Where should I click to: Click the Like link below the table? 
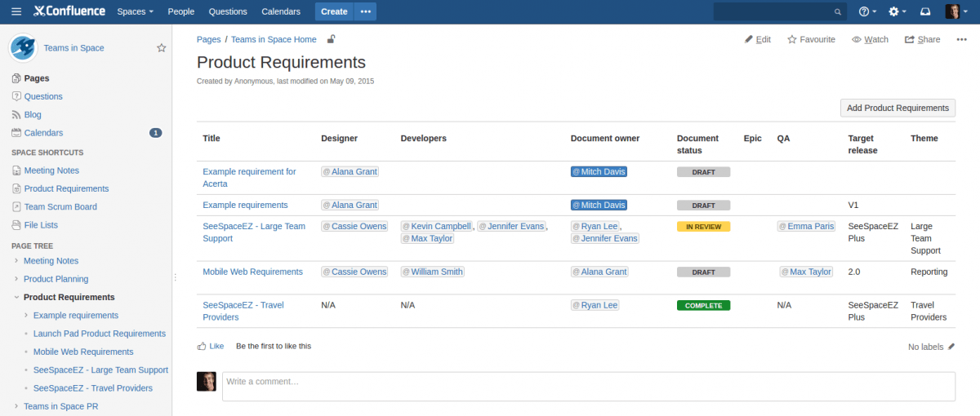click(216, 346)
